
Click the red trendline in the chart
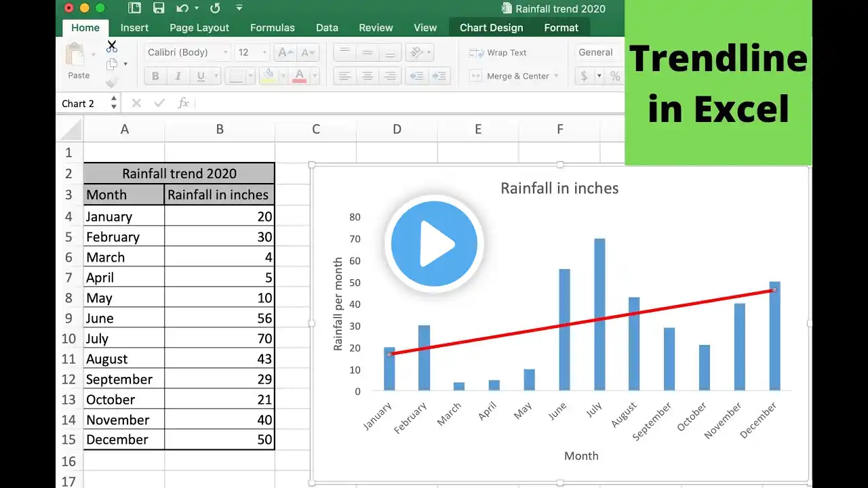[x=581, y=322]
